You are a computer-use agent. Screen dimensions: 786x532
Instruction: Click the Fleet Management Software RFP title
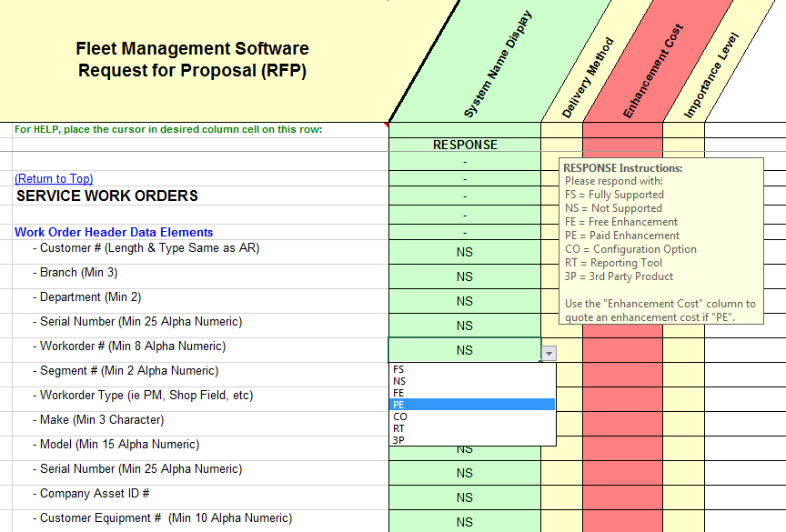193,59
